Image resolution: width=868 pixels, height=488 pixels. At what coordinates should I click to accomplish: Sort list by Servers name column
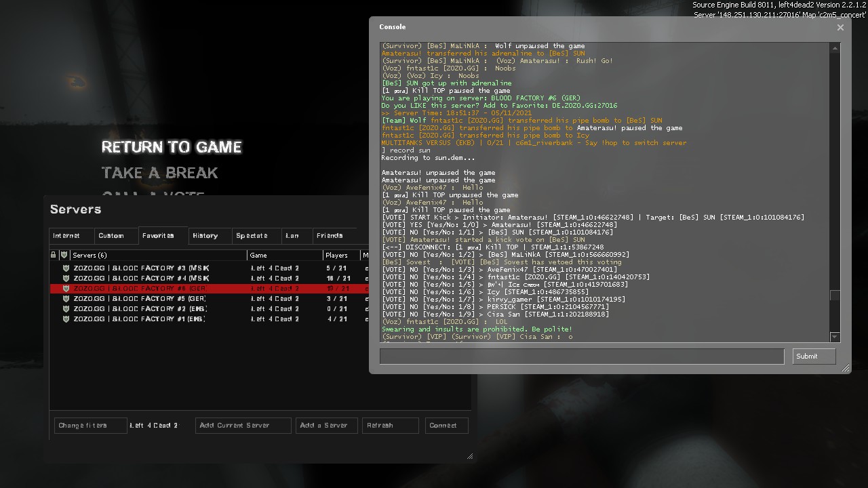click(158, 256)
